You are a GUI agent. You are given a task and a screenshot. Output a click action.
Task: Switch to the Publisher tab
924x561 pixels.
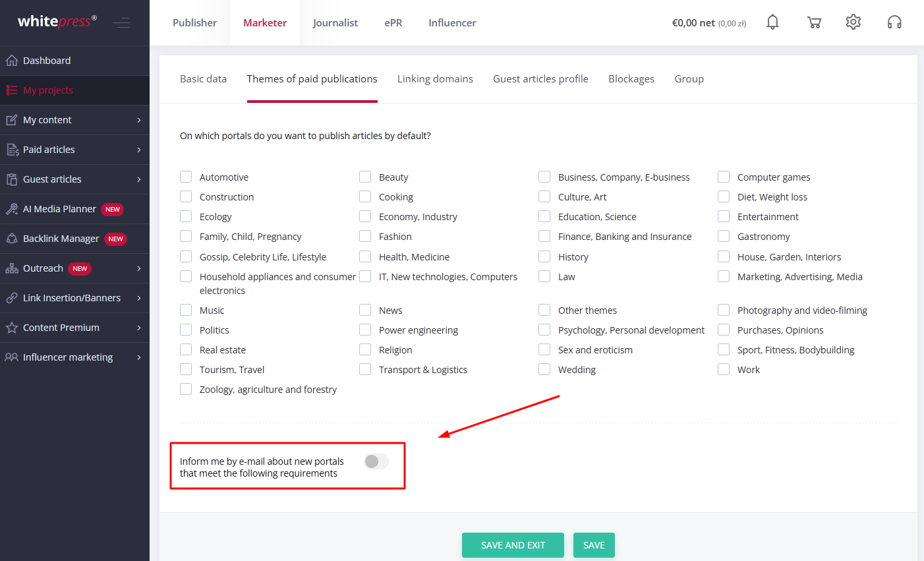pyautogui.click(x=194, y=22)
